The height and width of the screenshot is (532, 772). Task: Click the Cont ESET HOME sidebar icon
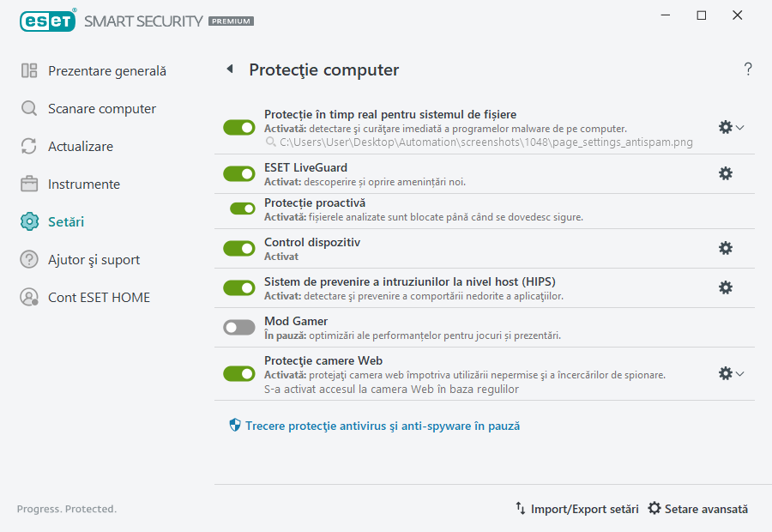(28, 297)
